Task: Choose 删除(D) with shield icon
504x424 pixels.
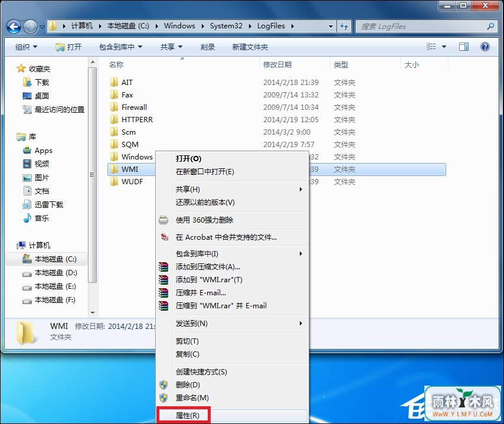Action: (x=232, y=385)
